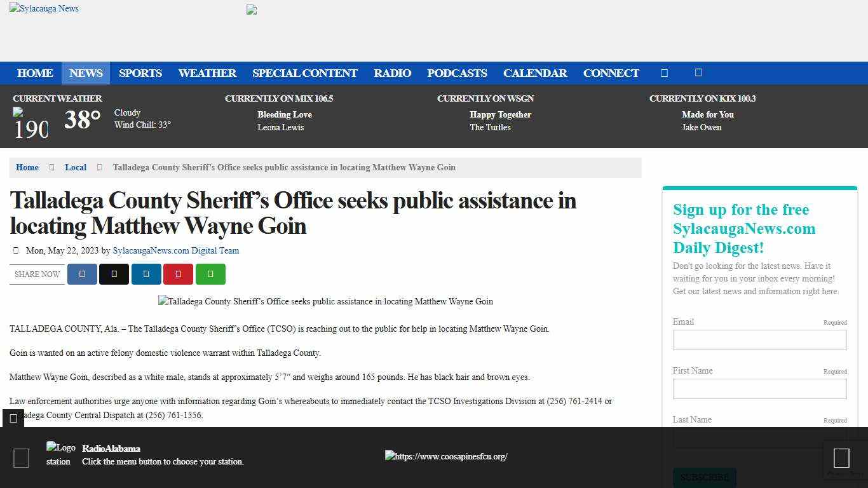The width and height of the screenshot is (868, 488).
Task: Open the PODCASTS section menu
Action: pyautogui.click(x=457, y=73)
